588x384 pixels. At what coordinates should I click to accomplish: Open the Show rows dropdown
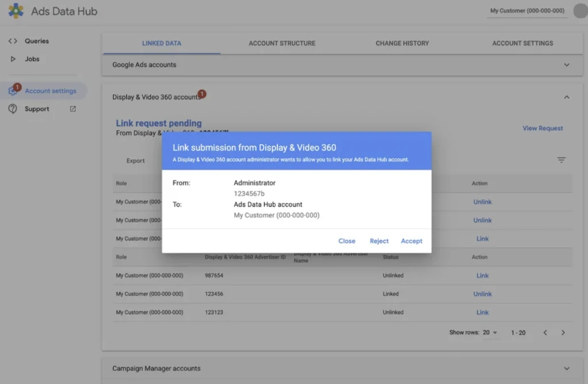coord(489,332)
